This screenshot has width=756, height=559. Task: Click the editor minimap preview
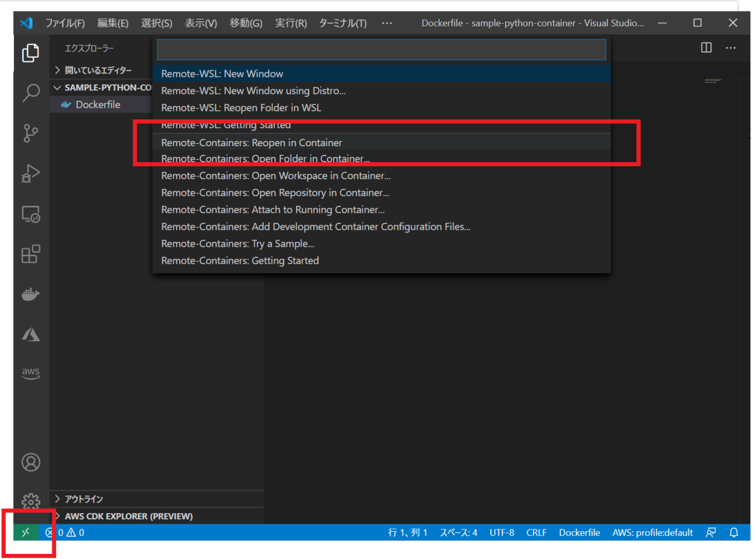pyautogui.click(x=713, y=81)
